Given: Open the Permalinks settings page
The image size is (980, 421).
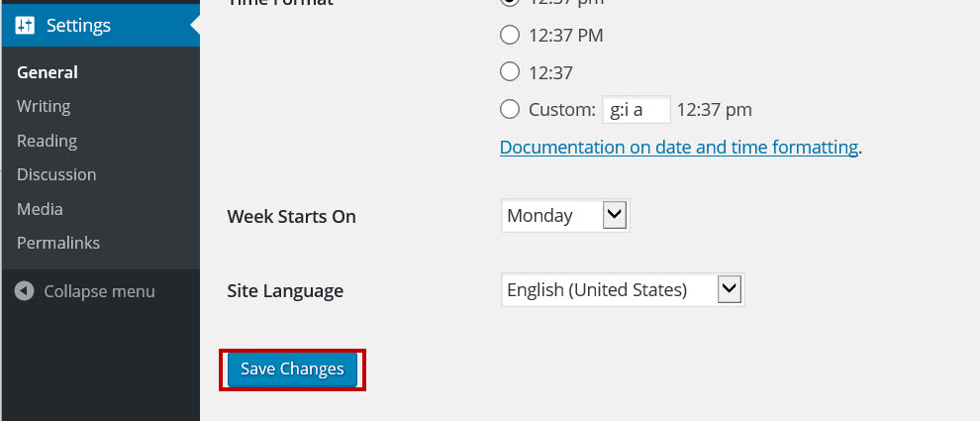Looking at the screenshot, I should click(58, 243).
